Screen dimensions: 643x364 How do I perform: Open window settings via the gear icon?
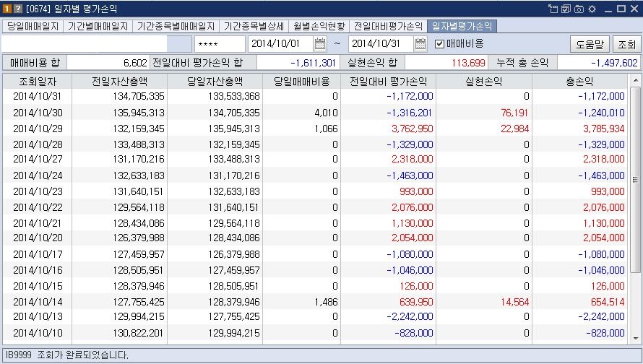[x=592, y=9]
